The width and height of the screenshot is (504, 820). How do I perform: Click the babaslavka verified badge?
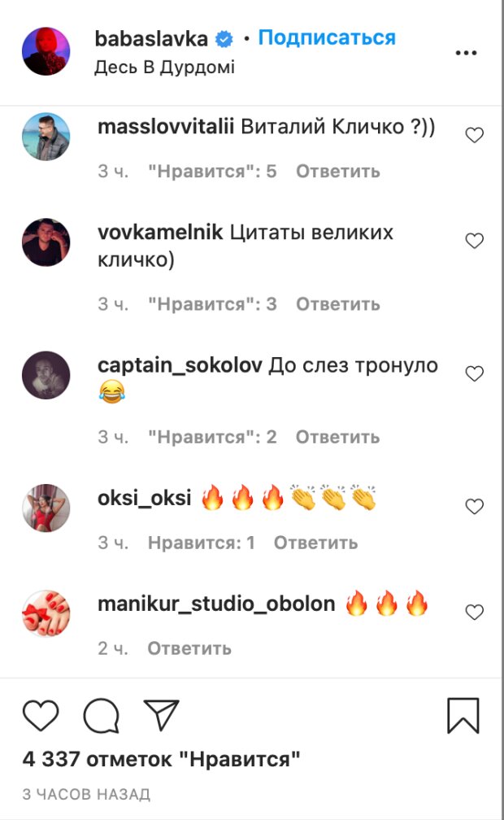tap(225, 39)
